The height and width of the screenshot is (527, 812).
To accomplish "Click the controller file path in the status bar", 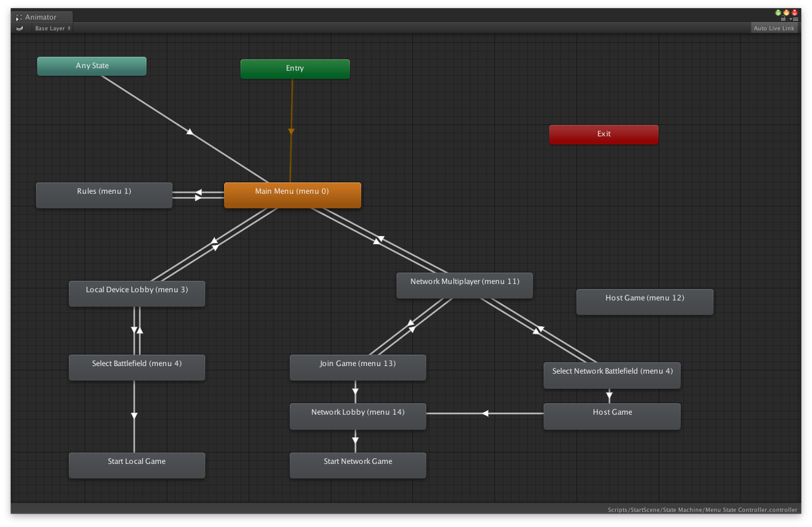I will pos(702,509).
